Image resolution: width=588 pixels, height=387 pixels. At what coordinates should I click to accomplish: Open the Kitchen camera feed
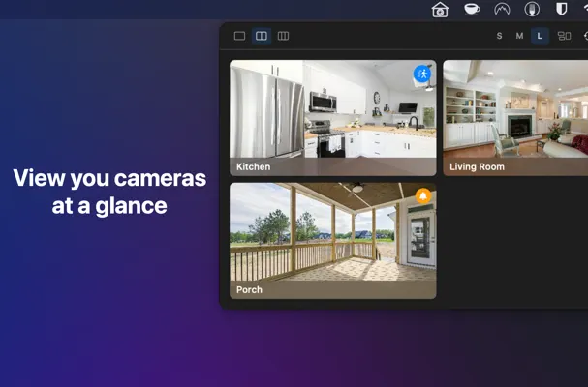click(x=333, y=118)
